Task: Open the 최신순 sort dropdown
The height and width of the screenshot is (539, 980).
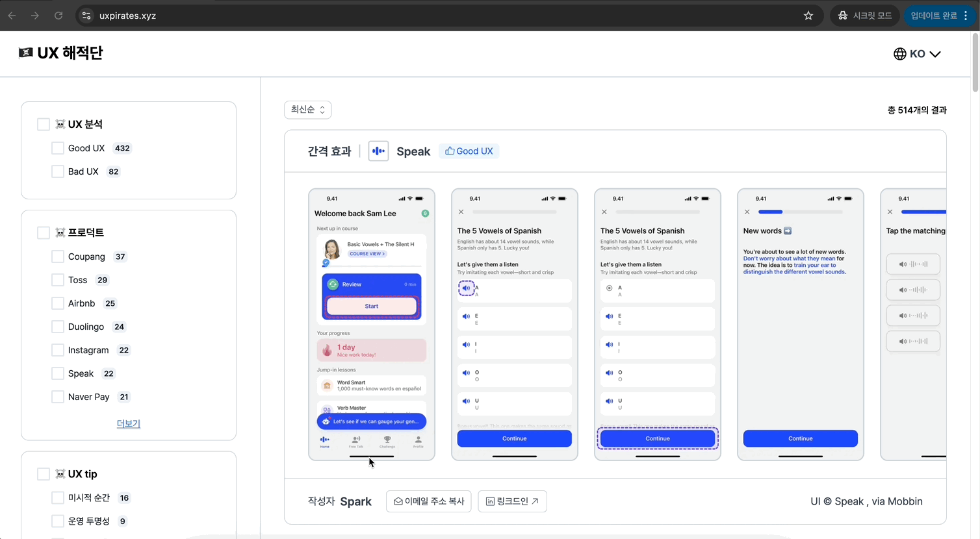Action: tap(308, 110)
